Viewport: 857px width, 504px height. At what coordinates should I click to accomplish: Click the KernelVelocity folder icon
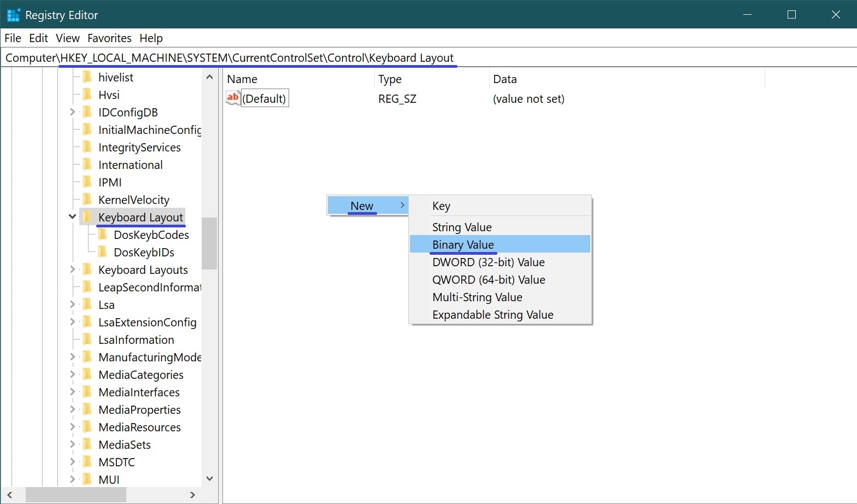87,200
